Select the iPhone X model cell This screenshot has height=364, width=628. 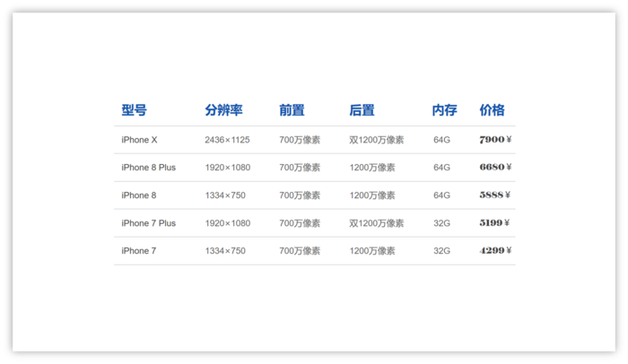coord(139,140)
